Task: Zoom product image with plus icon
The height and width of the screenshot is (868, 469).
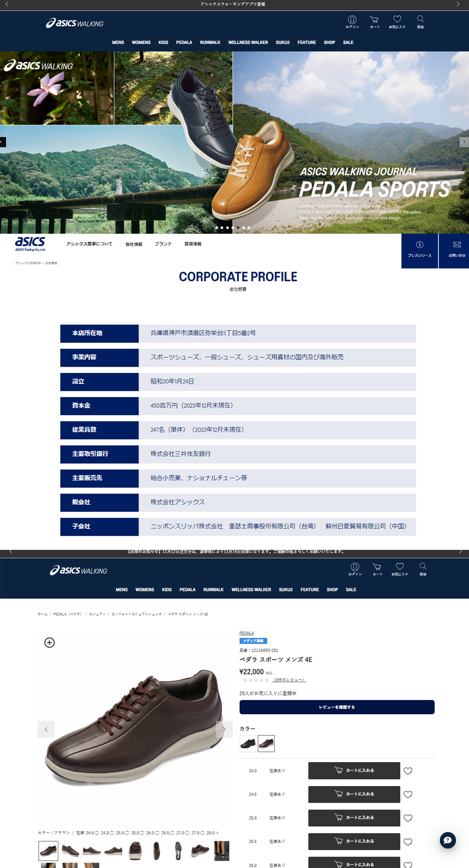Action: [50, 643]
